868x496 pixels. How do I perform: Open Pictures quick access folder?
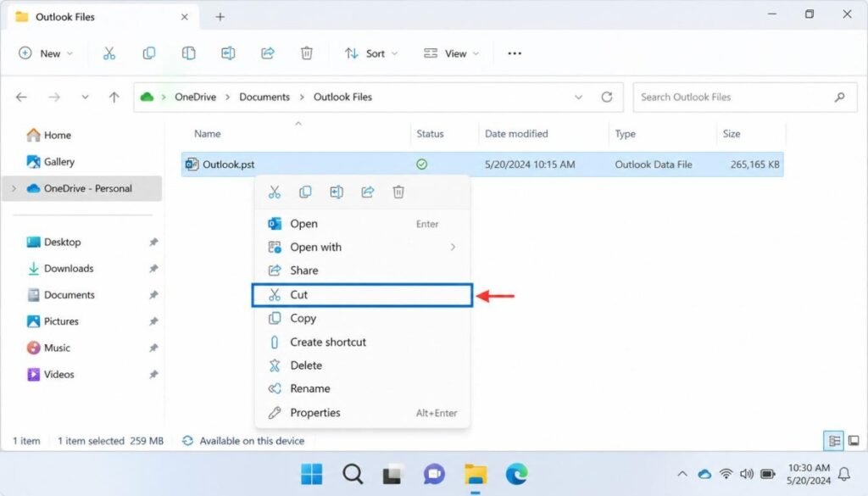(x=53, y=321)
